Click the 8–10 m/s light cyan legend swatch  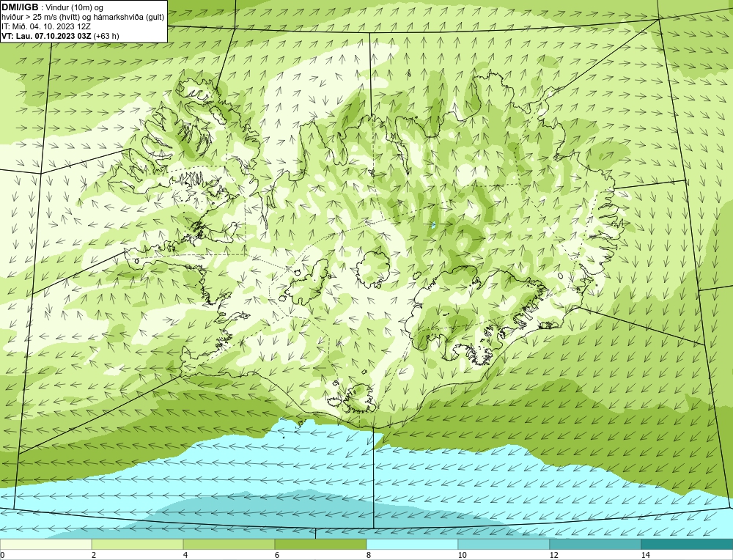point(412,544)
